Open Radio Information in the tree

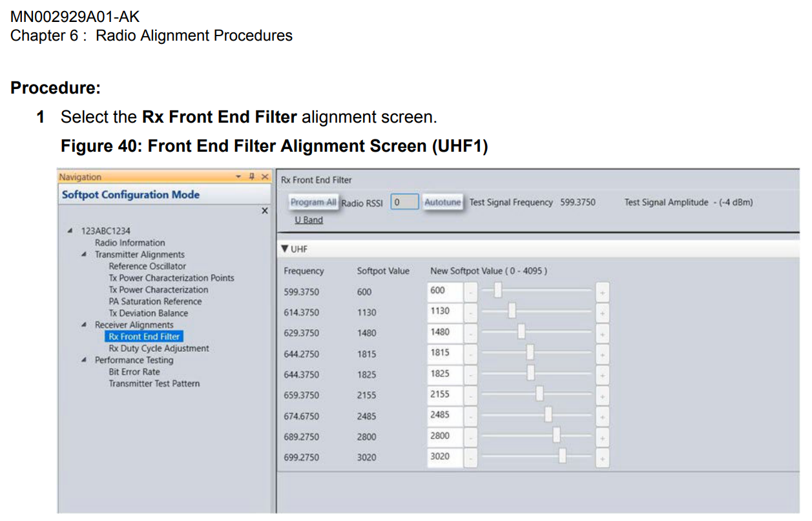tap(130, 243)
